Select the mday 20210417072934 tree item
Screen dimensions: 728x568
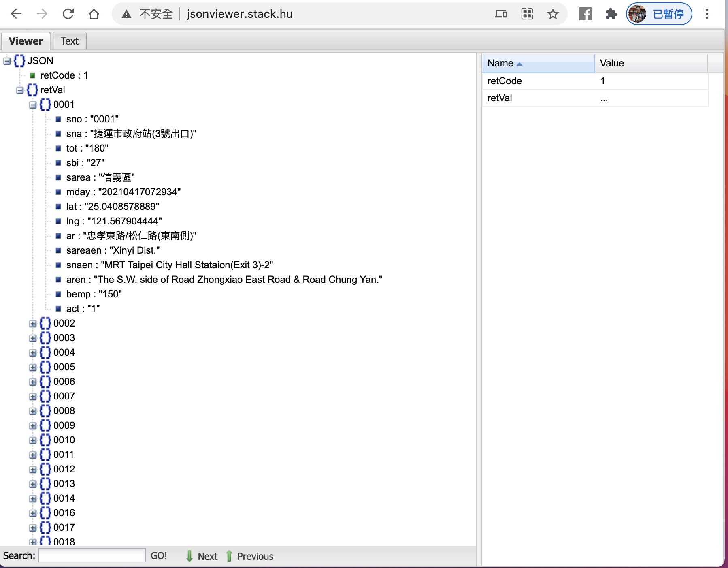click(123, 192)
